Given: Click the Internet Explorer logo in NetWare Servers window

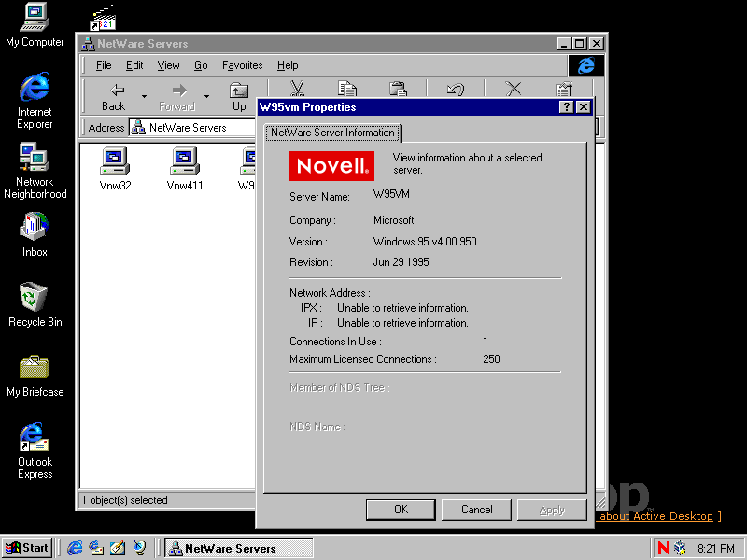Looking at the screenshot, I should 586,65.
